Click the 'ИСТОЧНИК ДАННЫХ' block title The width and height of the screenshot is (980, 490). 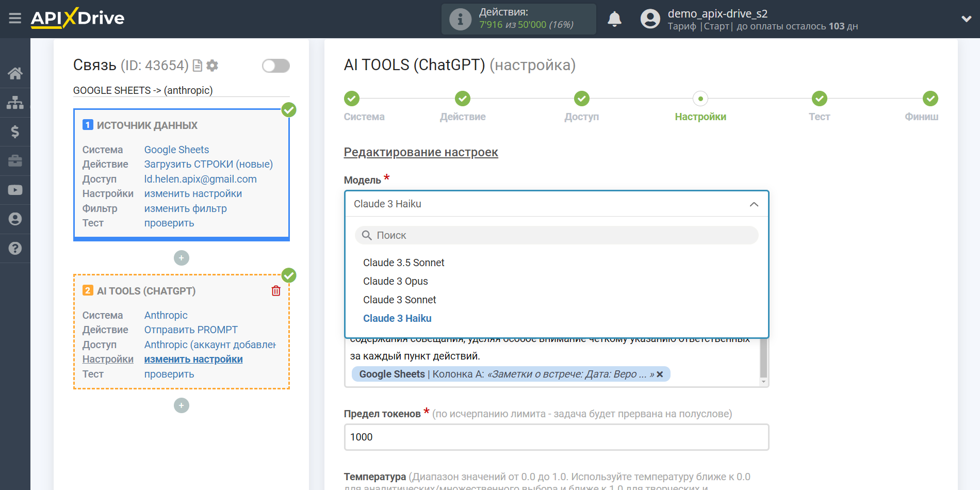pos(147,125)
